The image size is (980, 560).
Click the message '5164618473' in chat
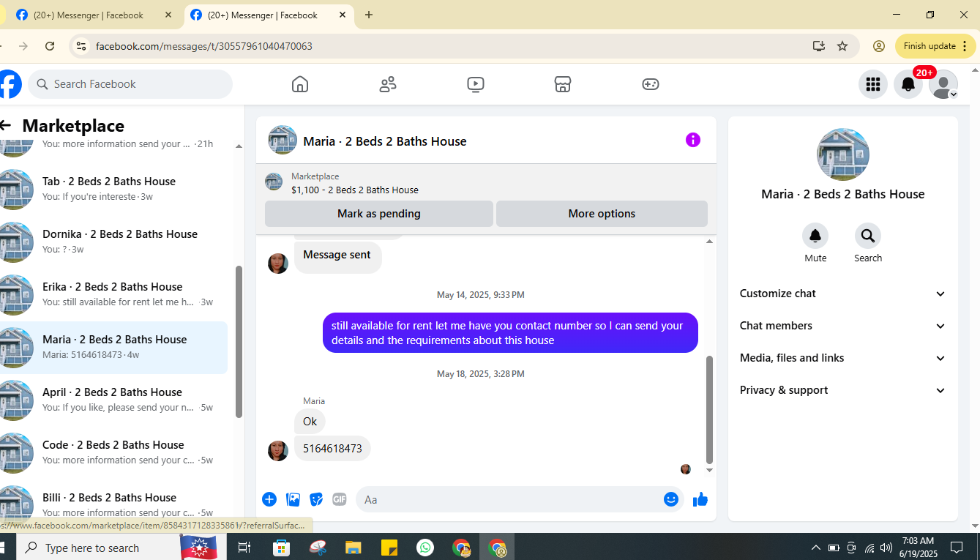(x=332, y=449)
